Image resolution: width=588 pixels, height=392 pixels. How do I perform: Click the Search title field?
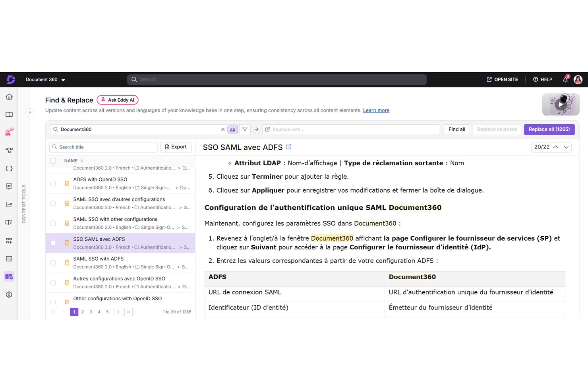pos(103,147)
